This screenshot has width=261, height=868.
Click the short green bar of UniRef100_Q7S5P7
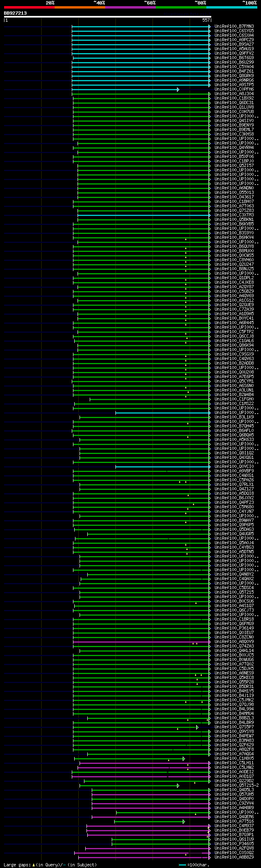(135, 727)
